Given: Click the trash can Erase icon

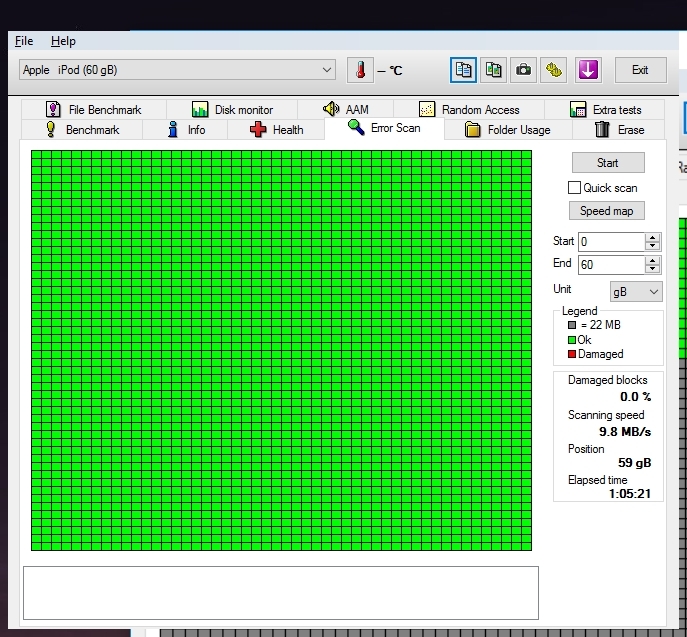Looking at the screenshot, I should 602,130.
